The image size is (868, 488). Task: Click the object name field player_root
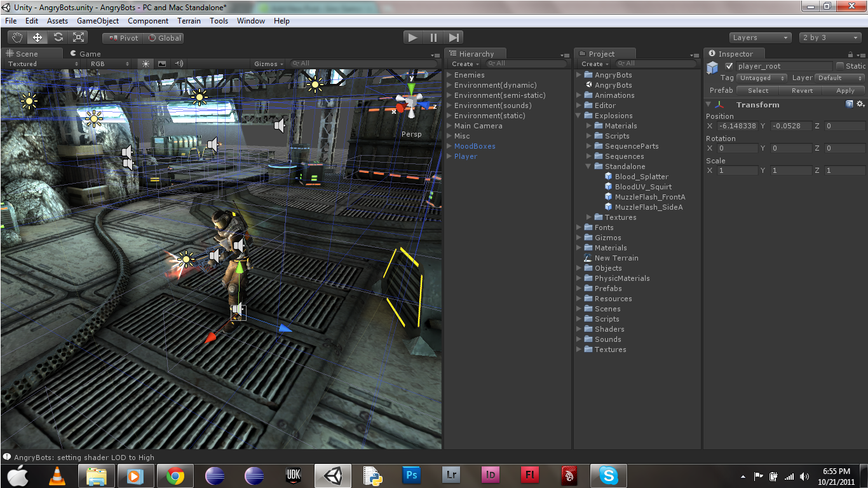pyautogui.click(x=783, y=66)
